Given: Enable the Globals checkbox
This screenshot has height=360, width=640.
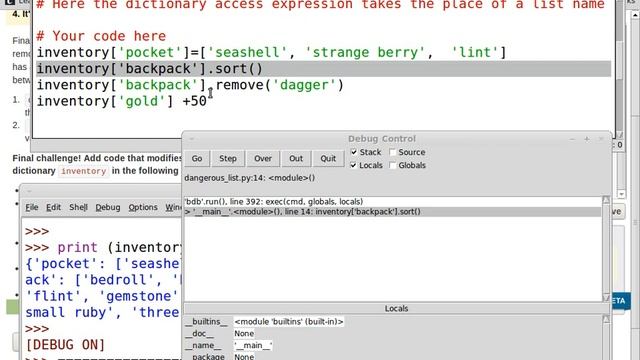Looking at the screenshot, I should coord(393,165).
